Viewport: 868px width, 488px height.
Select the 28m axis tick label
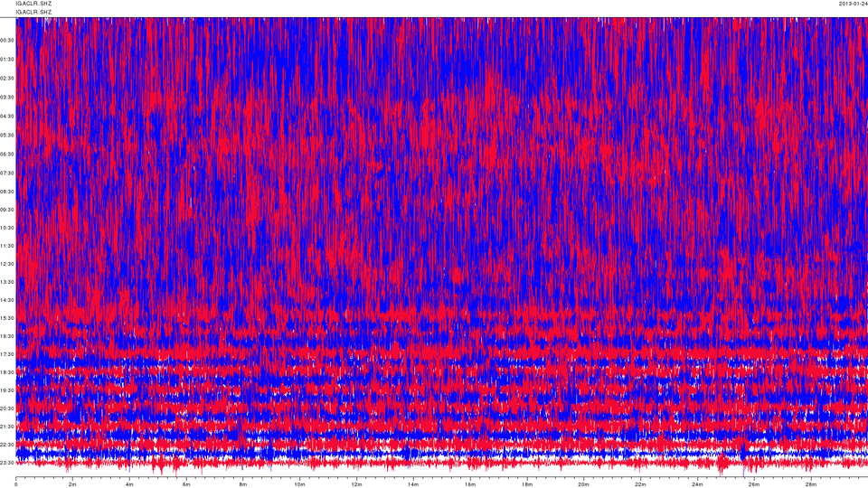point(810,484)
